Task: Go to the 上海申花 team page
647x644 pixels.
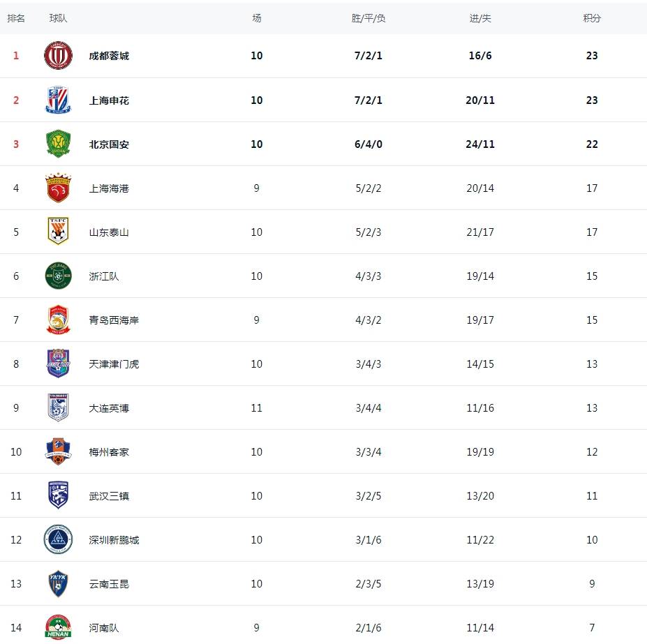Action: (x=109, y=100)
